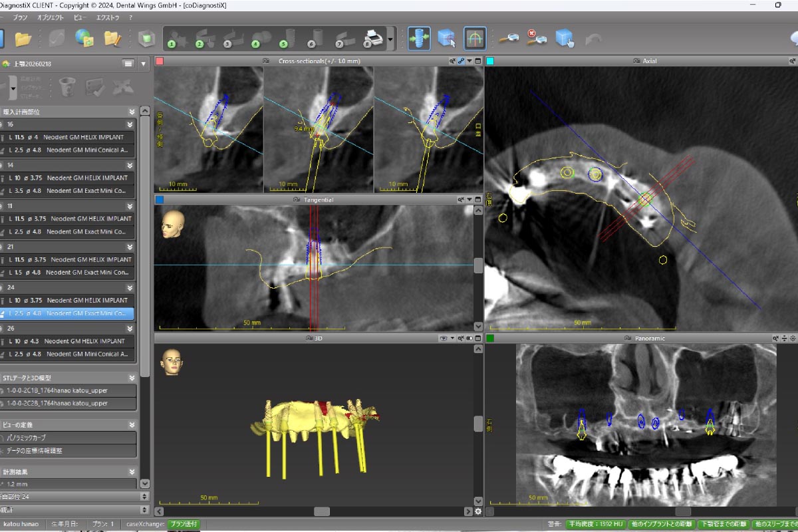This screenshot has width=798, height=532.
Task: Click the プラン送付 button in status bar
Action: pos(183,524)
